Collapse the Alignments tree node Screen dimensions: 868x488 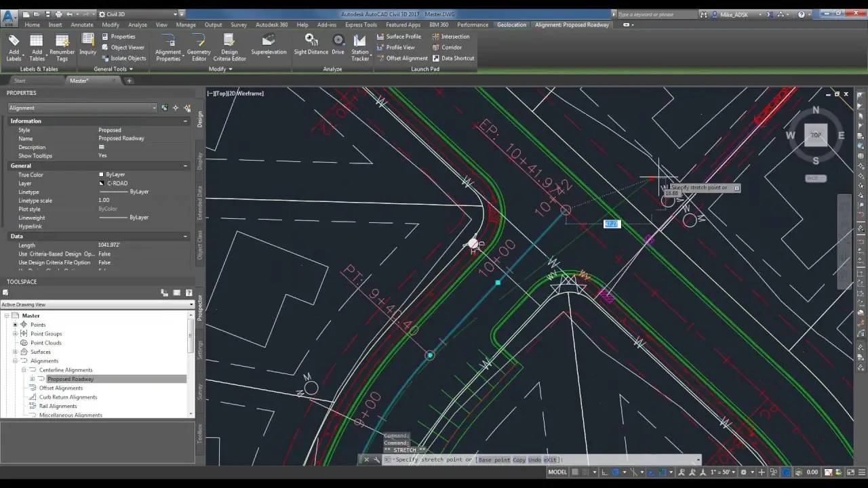coord(15,361)
